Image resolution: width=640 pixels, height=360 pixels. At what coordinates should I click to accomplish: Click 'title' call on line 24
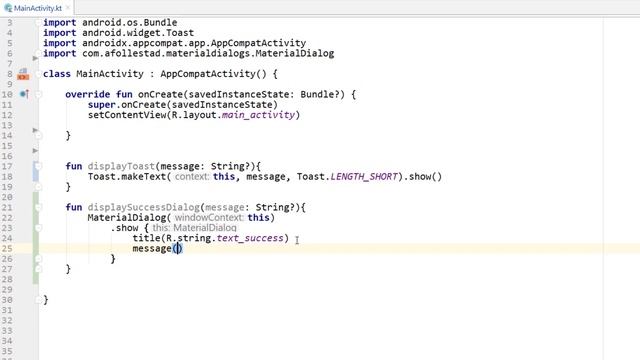click(147, 238)
